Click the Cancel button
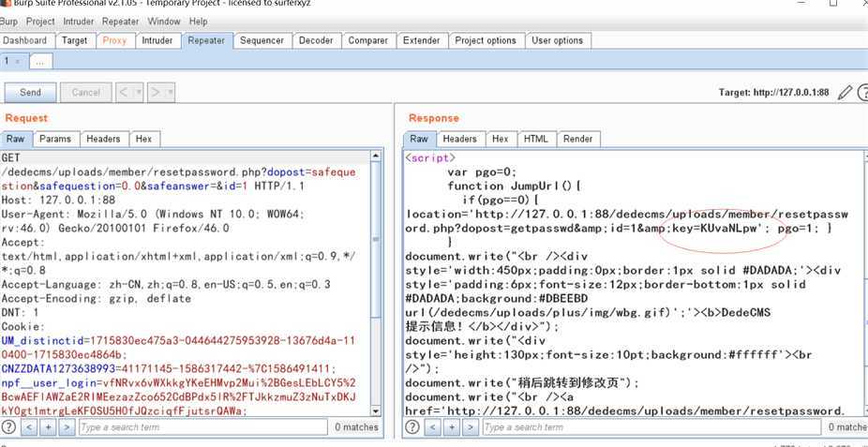 86,93
